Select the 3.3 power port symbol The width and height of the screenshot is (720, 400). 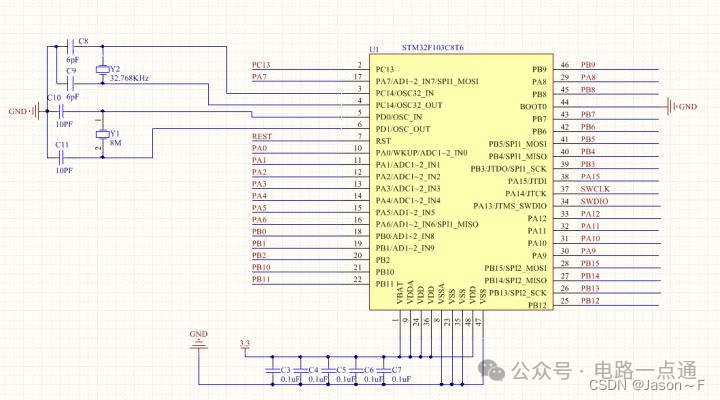(245, 349)
